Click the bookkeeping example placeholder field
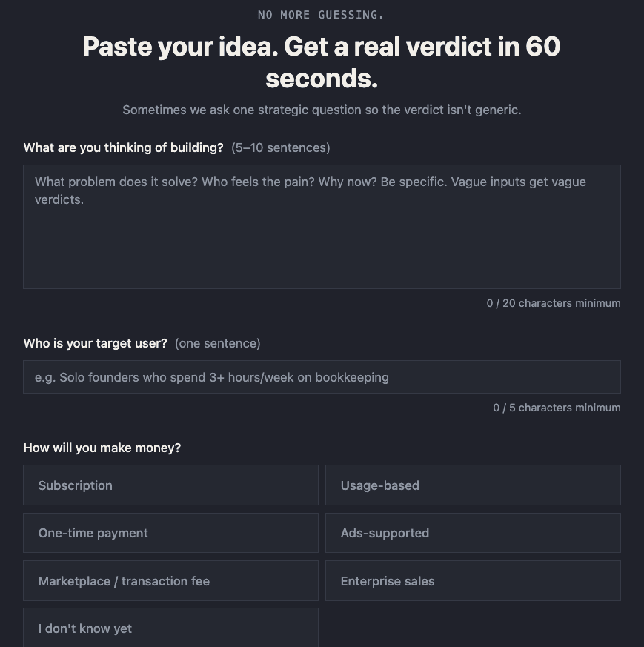644x647 pixels. click(322, 376)
